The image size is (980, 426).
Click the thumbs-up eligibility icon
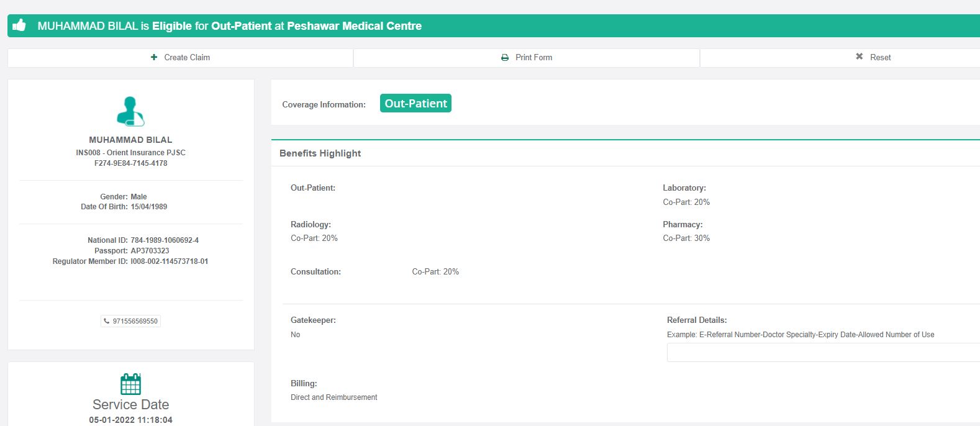click(x=19, y=25)
